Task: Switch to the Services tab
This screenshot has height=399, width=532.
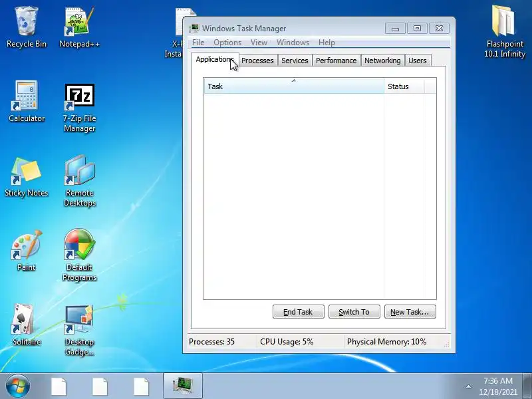Action: (x=295, y=61)
